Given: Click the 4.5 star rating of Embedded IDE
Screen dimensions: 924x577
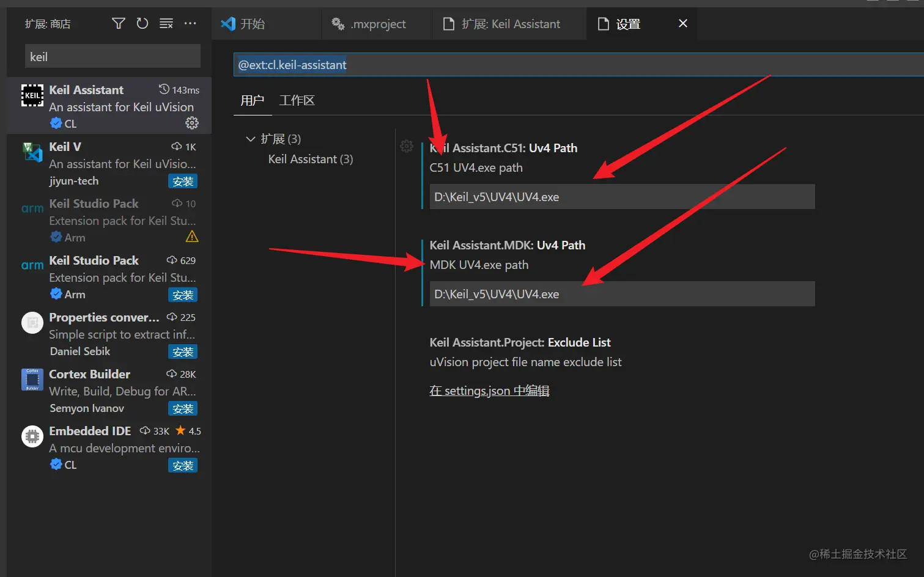Looking at the screenshot, I should coord(188,431).
